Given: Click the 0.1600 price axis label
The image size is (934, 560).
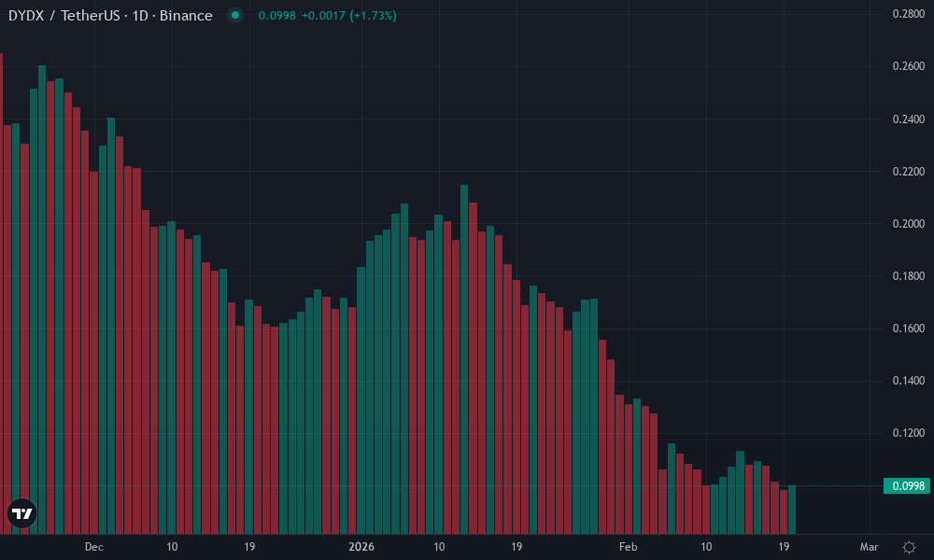Looking at the screenshot, I should coord(909,329).
